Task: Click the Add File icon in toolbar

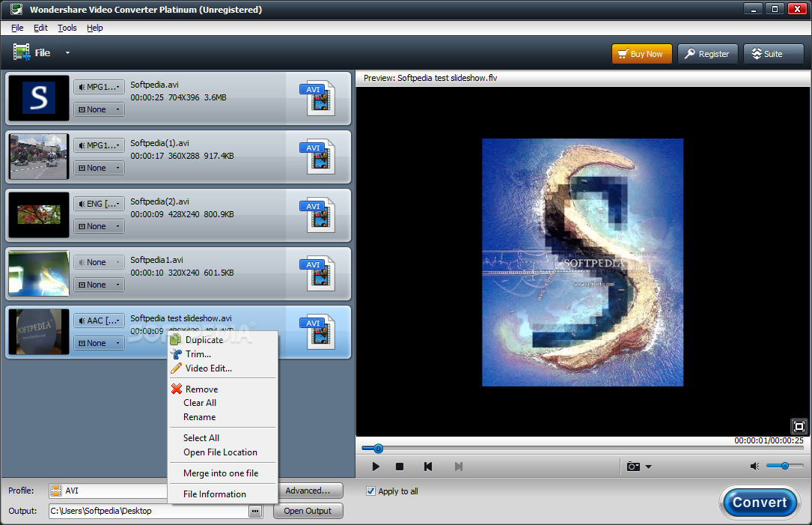Action: 22,52
